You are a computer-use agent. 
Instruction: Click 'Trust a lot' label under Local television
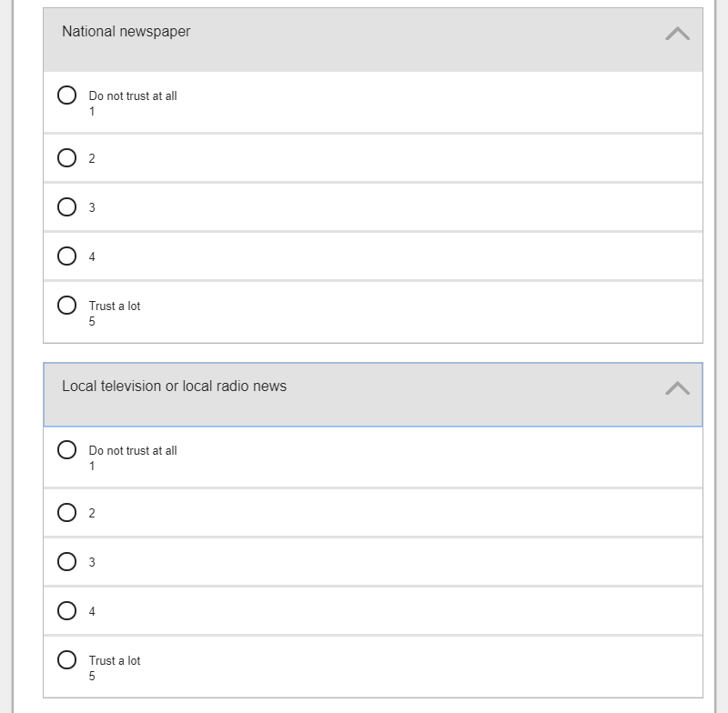[x=115, y=661]
